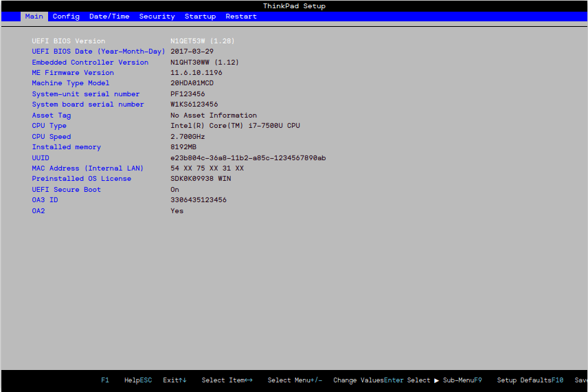
Task: Select the UUID label
Action: coord(41,158)
